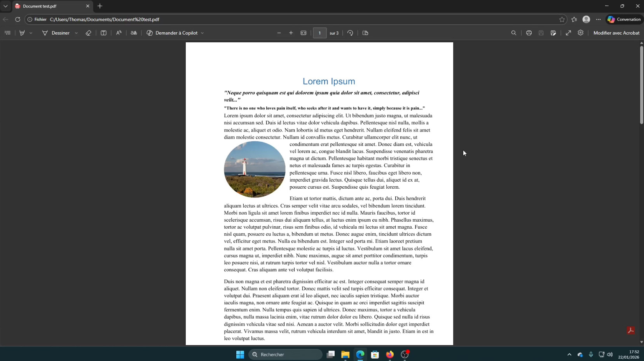The height and width of the screenshot is (361, 644).
Task: Expand the Dessiner options dropdown arrow
Action: click(76, 33)
